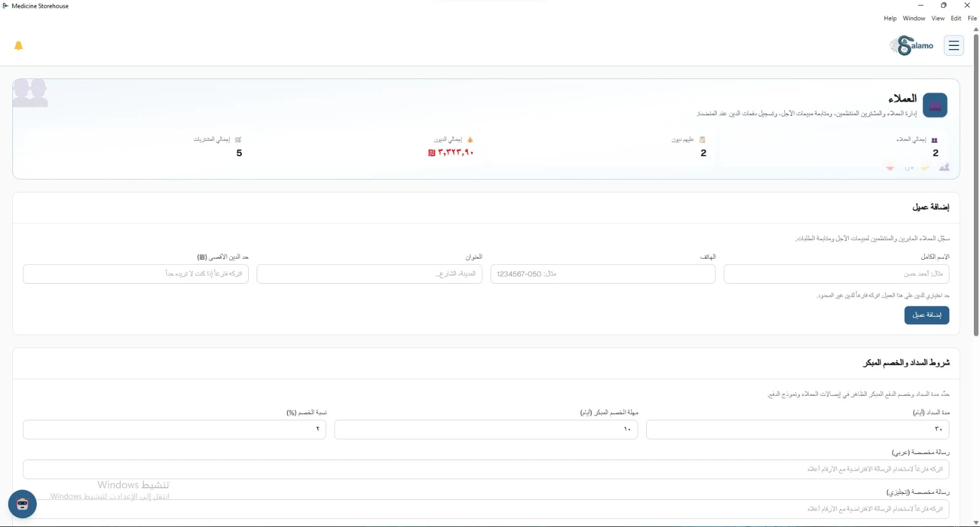This screenshot has width=980, height=527.
Task: Click the vertical scrollbar thumb
Action: pos(976,184)
